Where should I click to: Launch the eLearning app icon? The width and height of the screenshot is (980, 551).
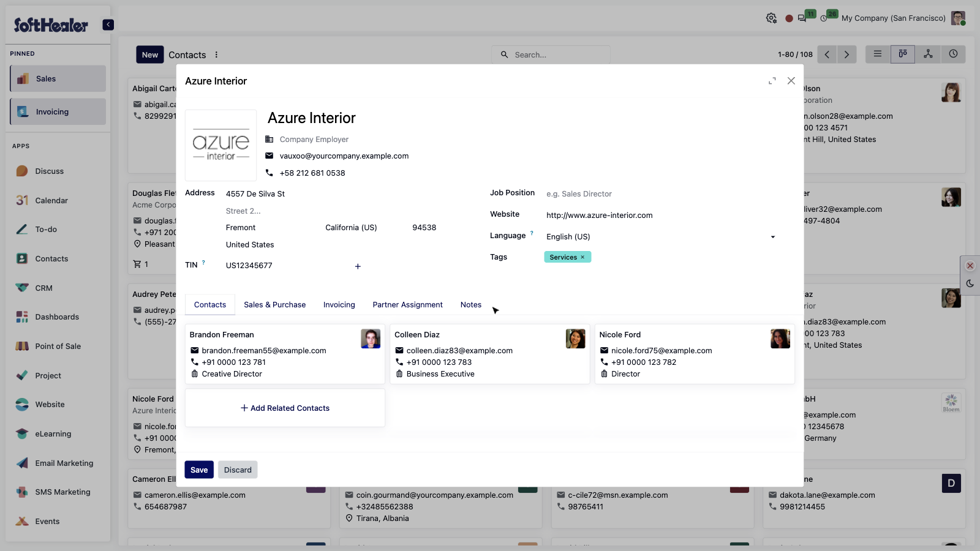22,434
